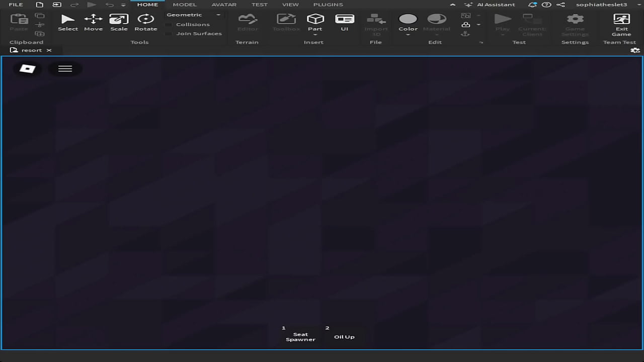Choose the Rotate tool
The width and height of the screenshot is (644, 362).
click(145, 22)
